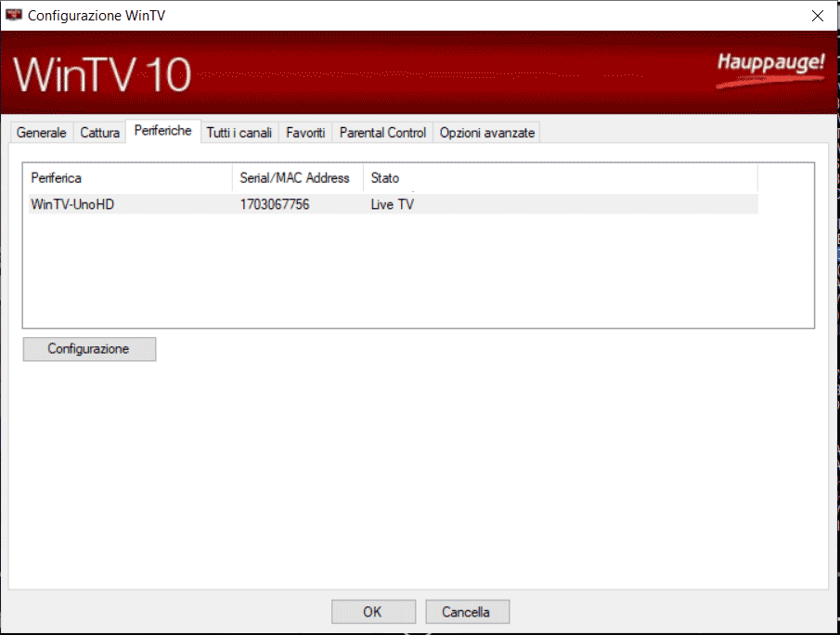Sort by Serial/MAC Address column header
The height and width of the screenshot is (635, 840).
coord(298,178)
